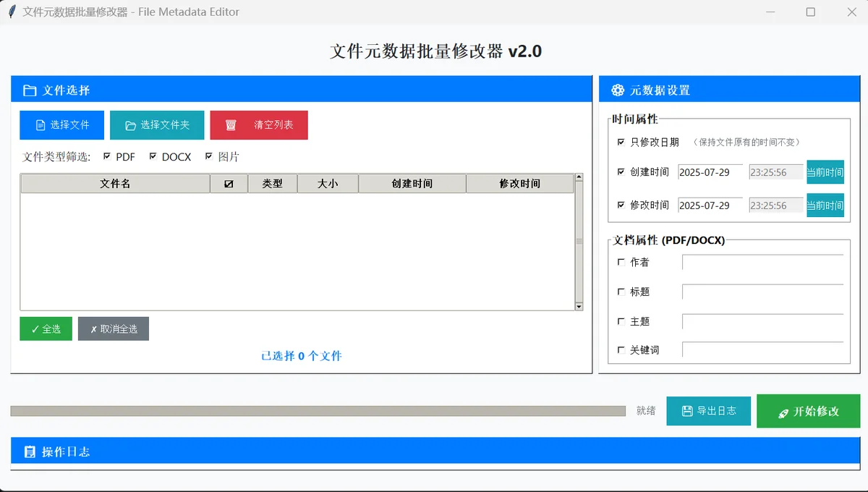The height and width of the screenshot is (492, 868).
Task: Disable the 只修改日期 checkbox
Action: click(x=621, y=143)
